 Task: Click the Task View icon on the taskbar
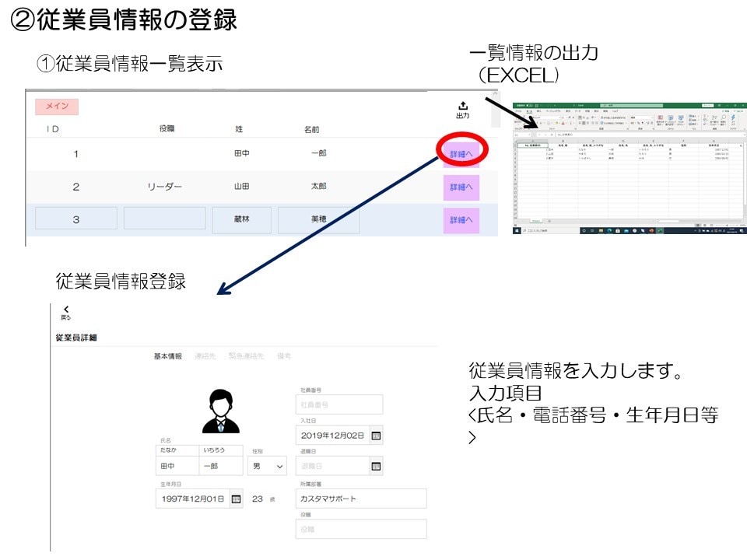(592, 230)
